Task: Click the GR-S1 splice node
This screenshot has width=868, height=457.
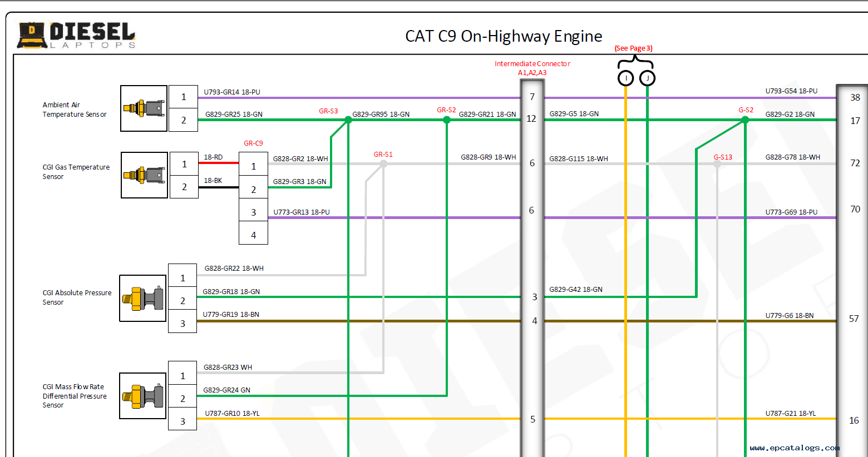Action: [383, 164]
